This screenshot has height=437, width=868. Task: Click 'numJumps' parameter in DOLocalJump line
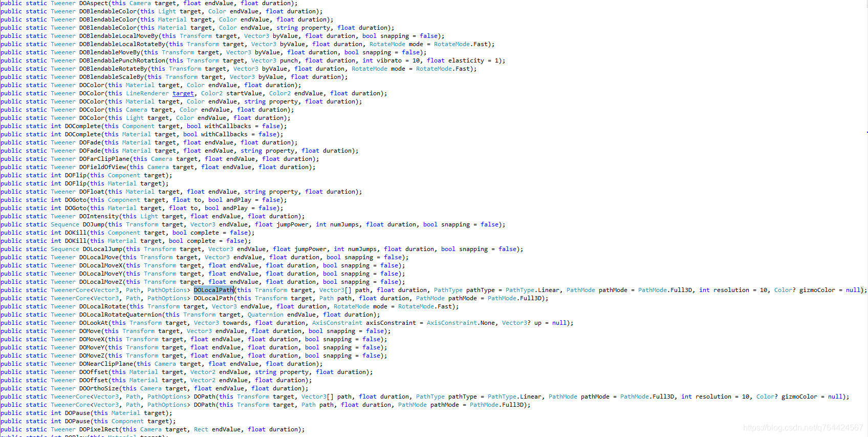coord(362,249)
